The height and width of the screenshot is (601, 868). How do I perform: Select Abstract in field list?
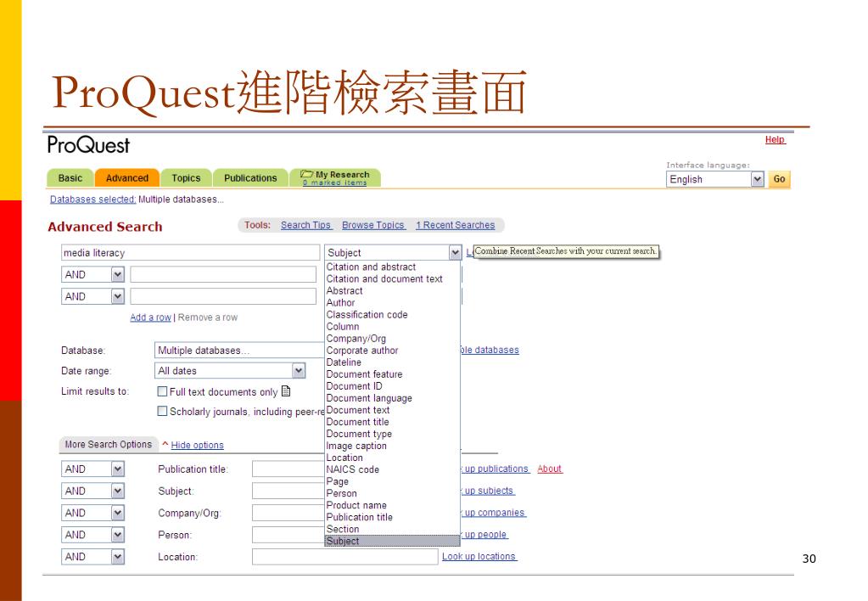392,291
